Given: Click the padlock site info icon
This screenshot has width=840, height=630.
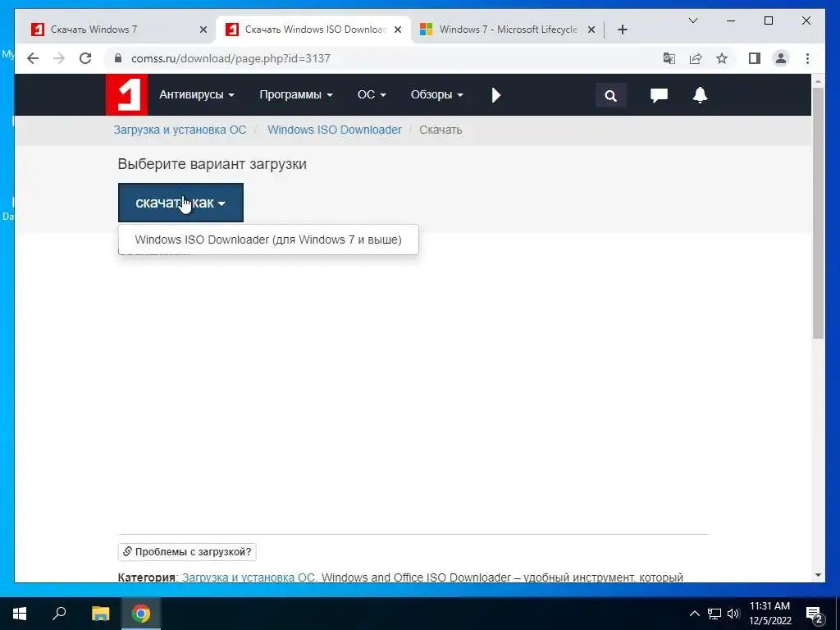Looking at the screenshot, I should click(x=118, y=58).
